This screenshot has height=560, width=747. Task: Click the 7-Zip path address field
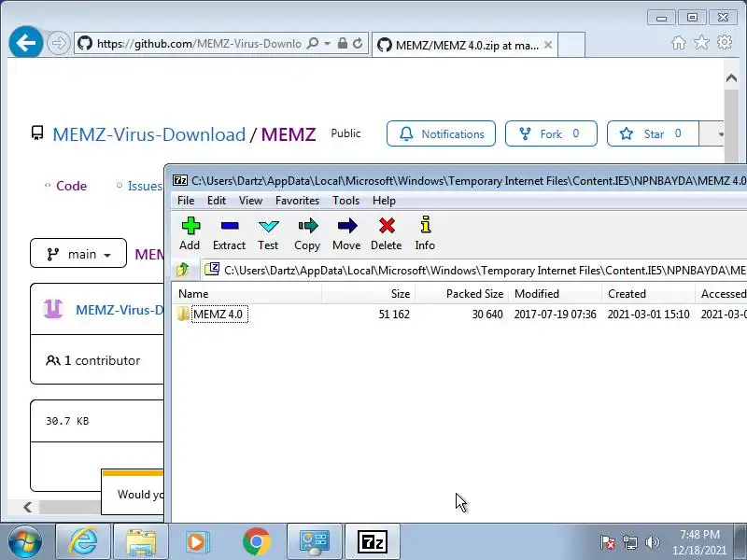pos(474,271)
